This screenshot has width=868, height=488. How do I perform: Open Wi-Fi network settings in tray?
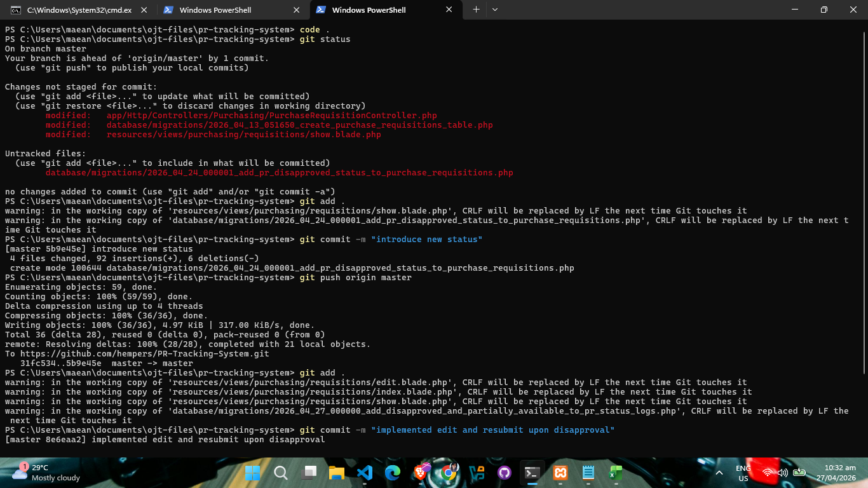(768, 473)
